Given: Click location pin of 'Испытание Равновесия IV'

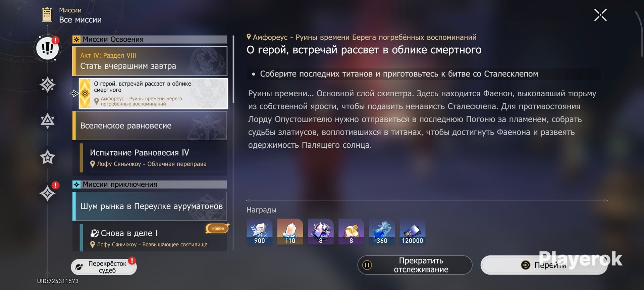Looking at the screenshot, I should point(93,164).
